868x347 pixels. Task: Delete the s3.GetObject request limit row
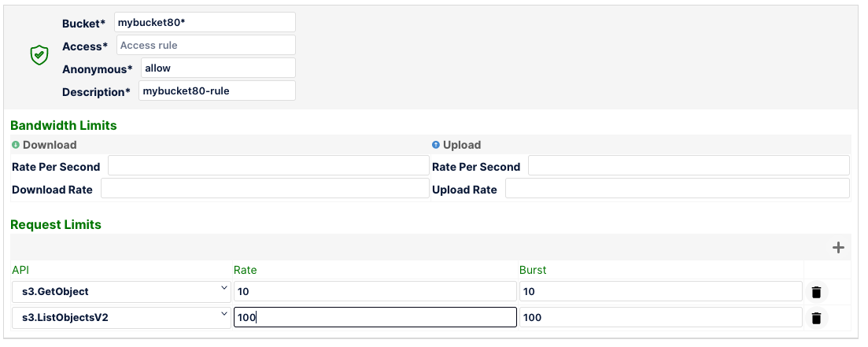816,292
